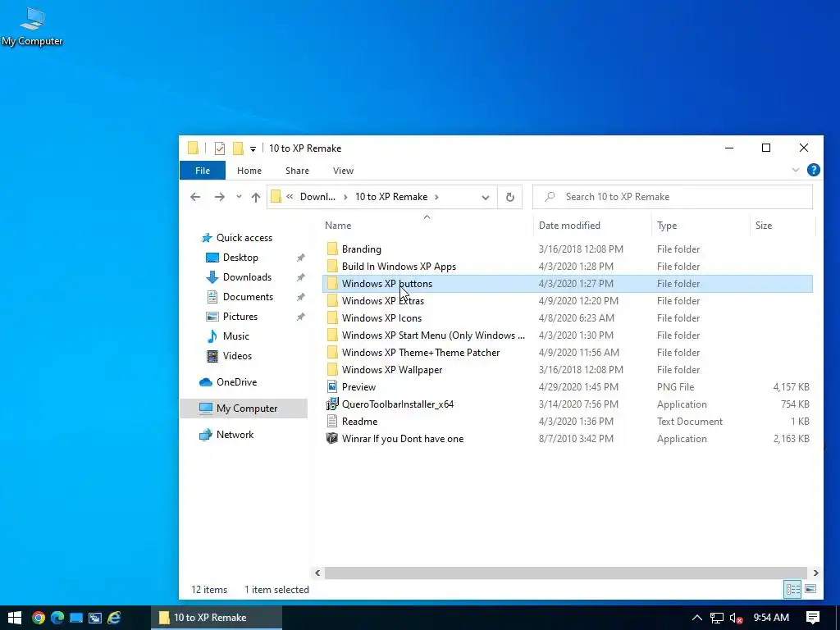The height and width of the screenshot is (630, 840).
Task: Go forward with the right arrow
Action: [220, 197]
